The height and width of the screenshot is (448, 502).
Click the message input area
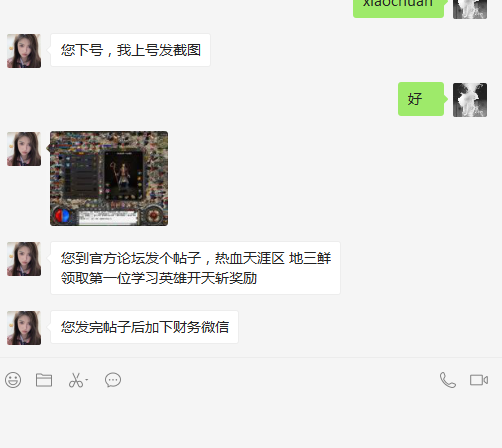click(x=251, y=420)
